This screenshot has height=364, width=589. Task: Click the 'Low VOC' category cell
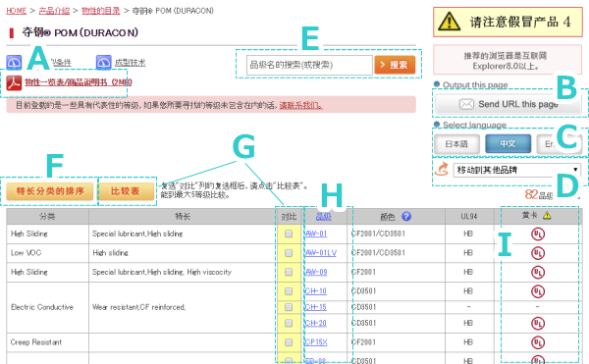pos(48,253)
